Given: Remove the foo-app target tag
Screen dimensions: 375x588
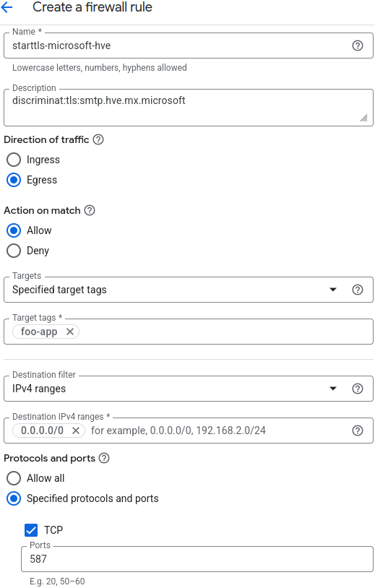Looking at the screenshot, I should 70,332.
